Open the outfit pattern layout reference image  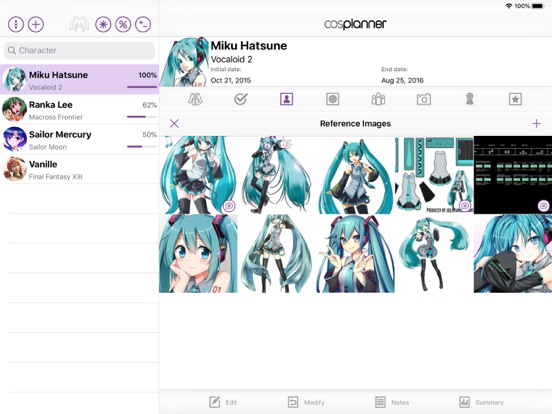[x=434, y=175]
